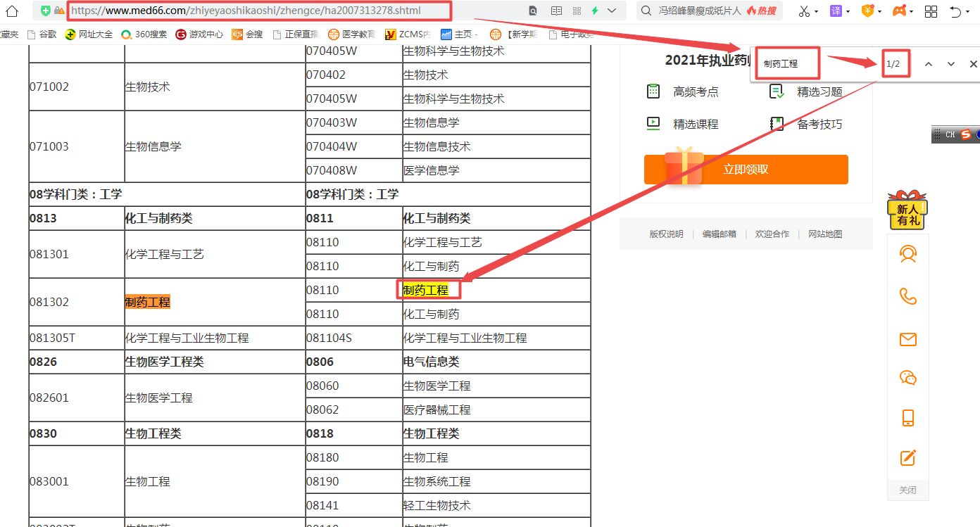Viewport: 980px width, 527px height.
Task: Close the find-in-page search bar
Action: tap(973, 64)
